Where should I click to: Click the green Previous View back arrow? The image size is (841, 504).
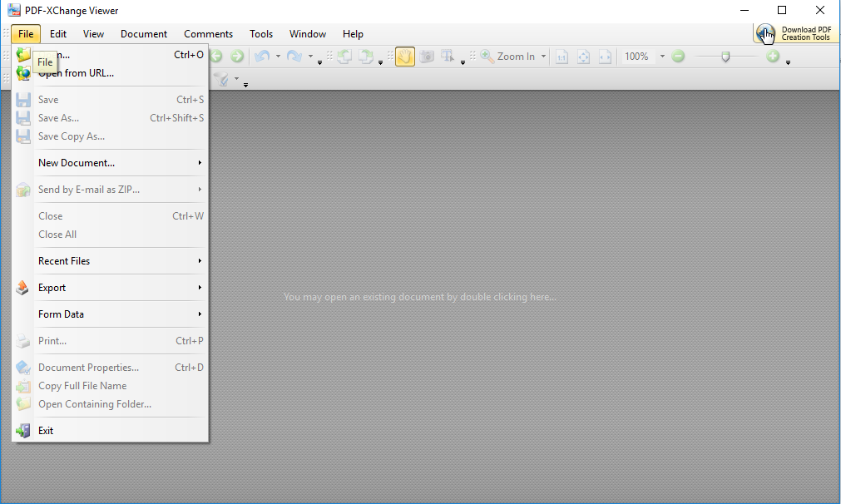click(x=216, y=57)
